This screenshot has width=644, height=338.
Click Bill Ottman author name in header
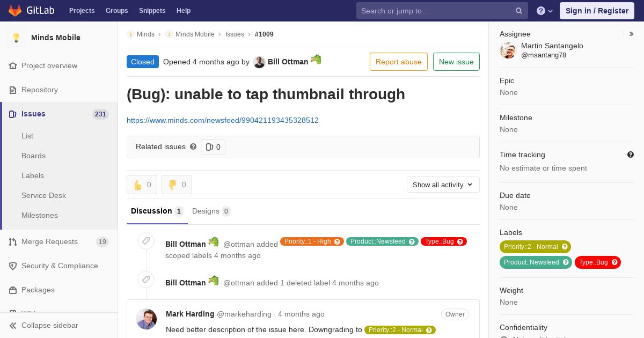288,62
